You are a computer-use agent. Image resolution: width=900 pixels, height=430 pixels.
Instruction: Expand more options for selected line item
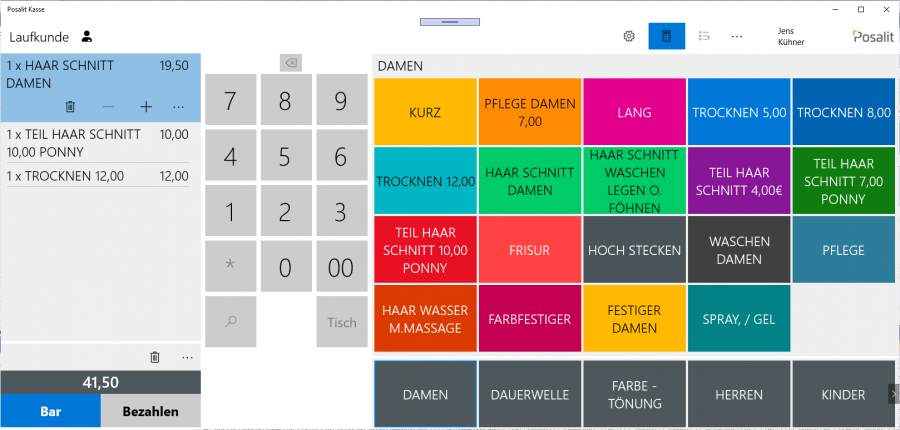[x=179, y=106]
